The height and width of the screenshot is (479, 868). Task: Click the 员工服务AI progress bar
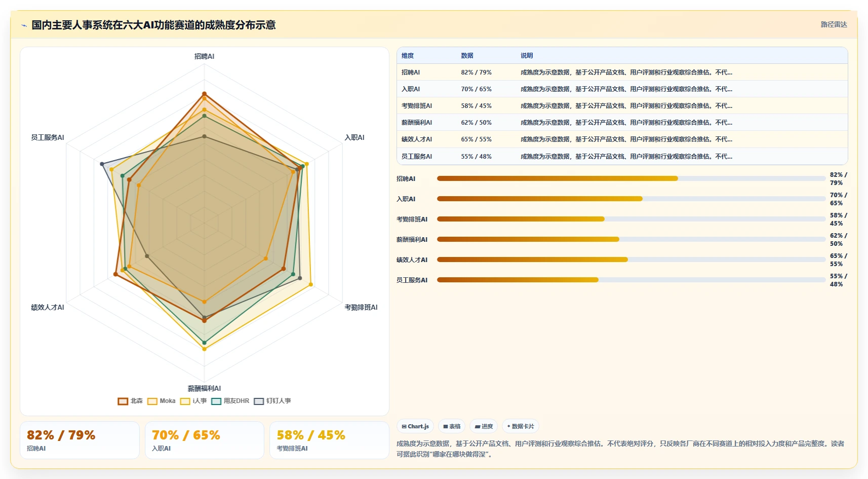pyautogui.click(x=631, y=280)
